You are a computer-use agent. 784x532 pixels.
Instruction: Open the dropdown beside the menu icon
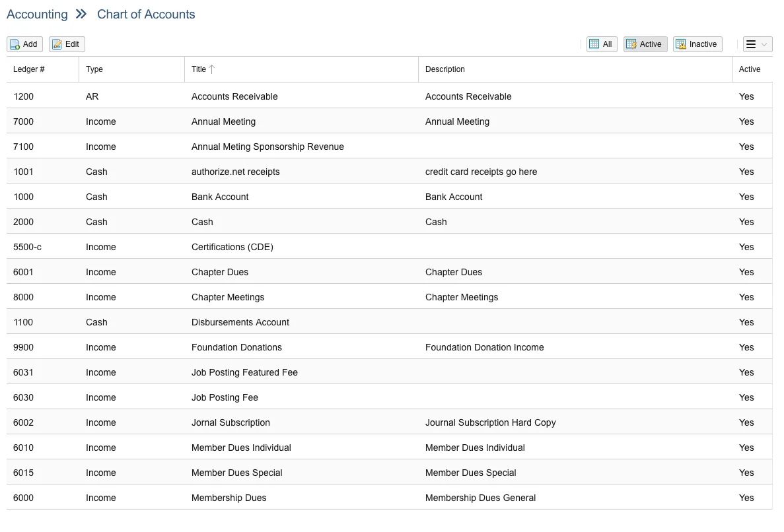click(764, 44)
